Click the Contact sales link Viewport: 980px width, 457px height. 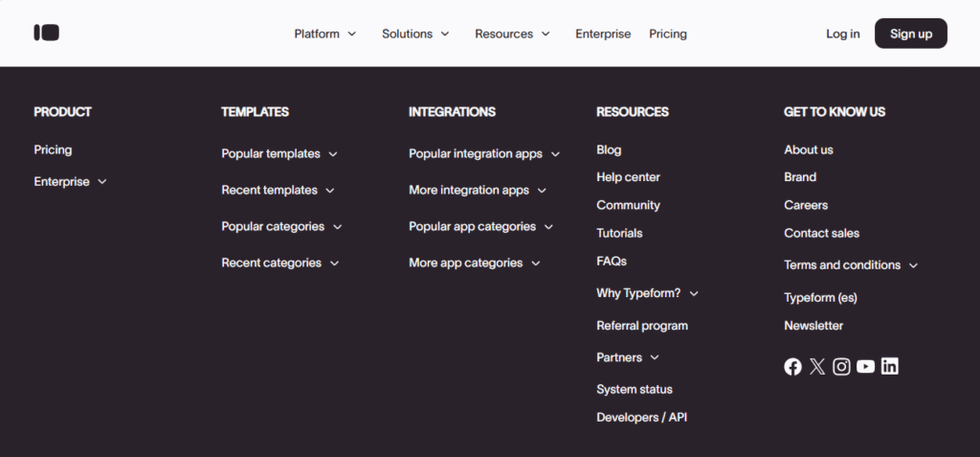pyautogui.click(x=821, y=233)
